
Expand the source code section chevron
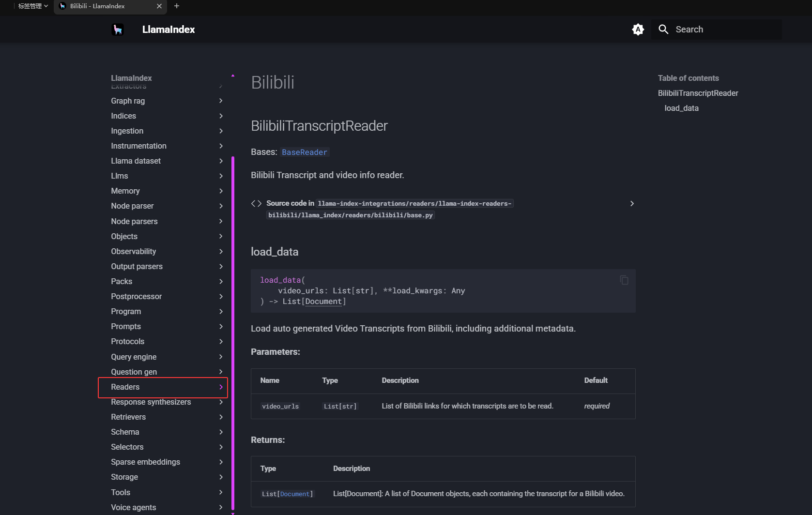tap(632, 203)
